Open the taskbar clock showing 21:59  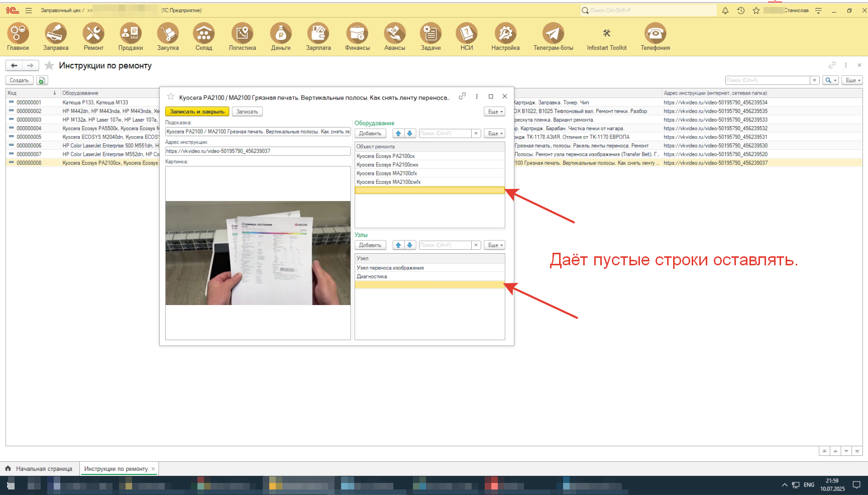[832, 485]
